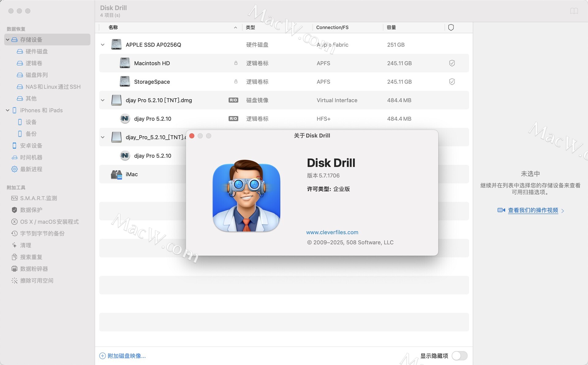This screenshot has height=365, width=588.
Task: Close the 关于 Disk Drill dialog
Action: click(192, 136)
